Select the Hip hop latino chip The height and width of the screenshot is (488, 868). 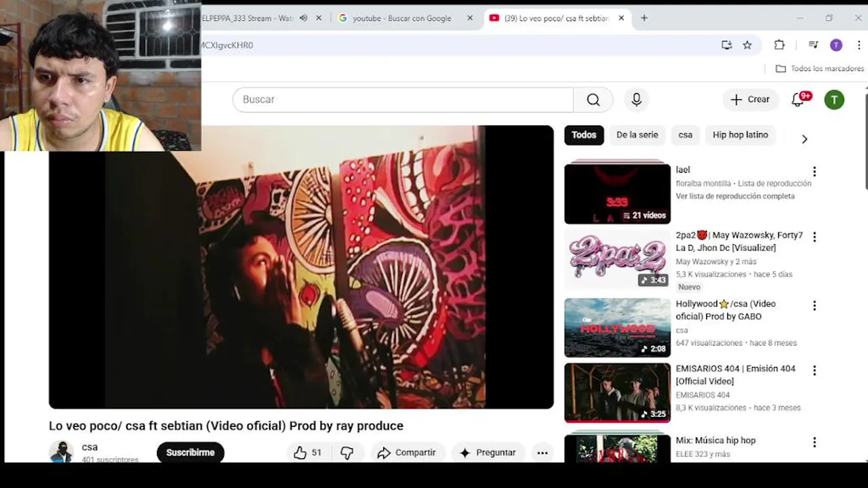[x=741, y=135]
